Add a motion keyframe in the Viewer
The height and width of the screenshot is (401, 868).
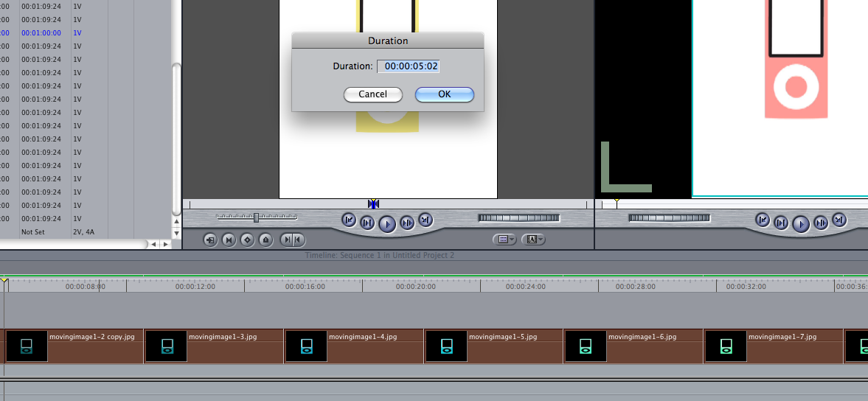[x=248, y=240]
